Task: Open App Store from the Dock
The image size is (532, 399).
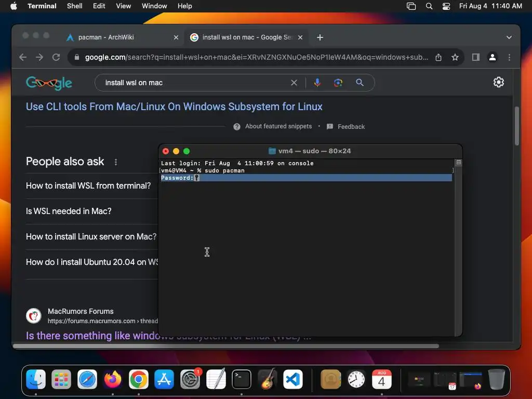Action: click(x=164, y=379)
